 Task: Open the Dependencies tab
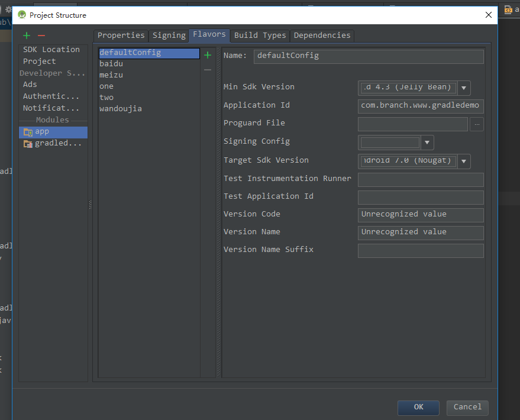[322, 35]
